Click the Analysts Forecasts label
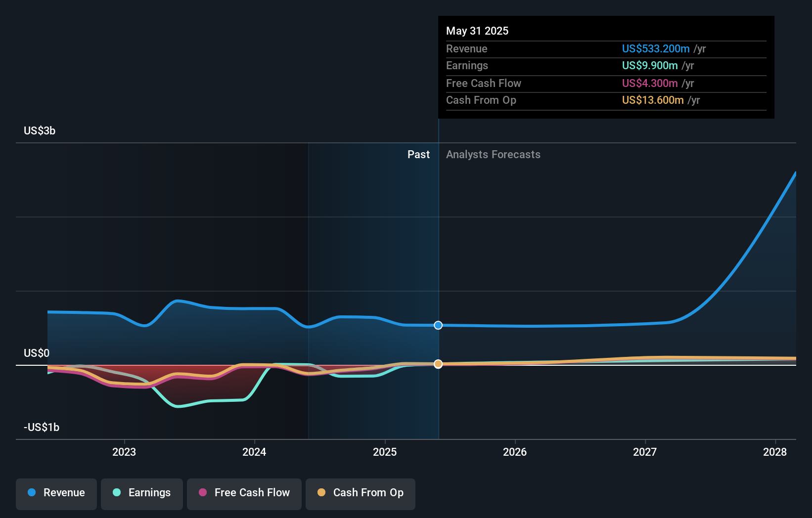The image size is (812, 518). [493, 154]
